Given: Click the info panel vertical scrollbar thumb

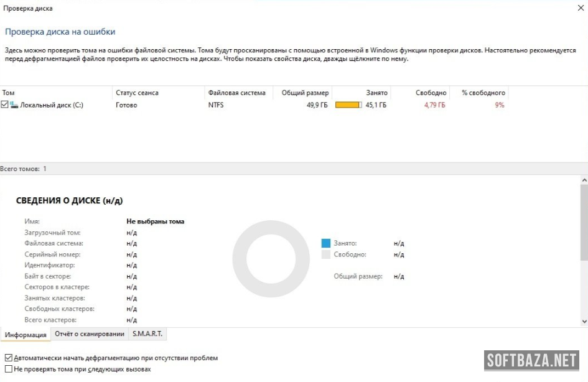Looking at the screenshot, I should tap(584, 221).
